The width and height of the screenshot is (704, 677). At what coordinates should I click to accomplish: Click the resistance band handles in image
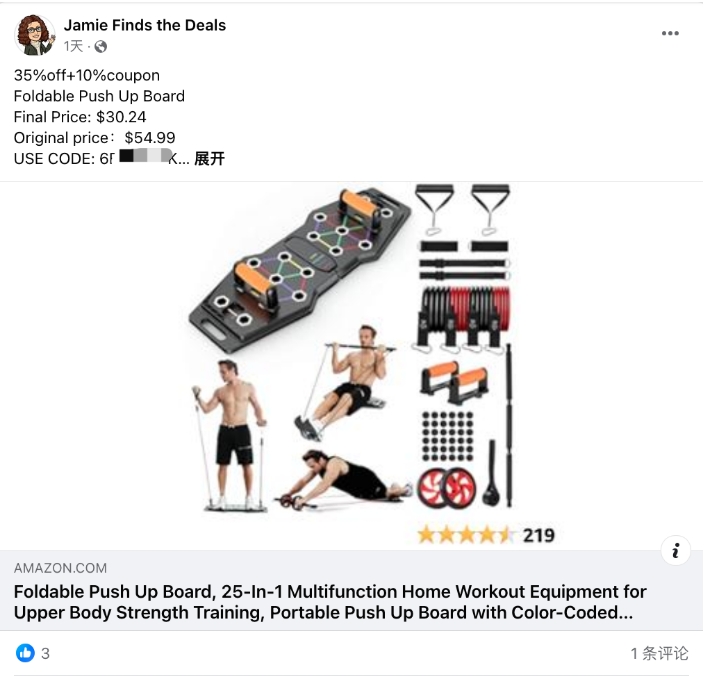click(462, 209)
